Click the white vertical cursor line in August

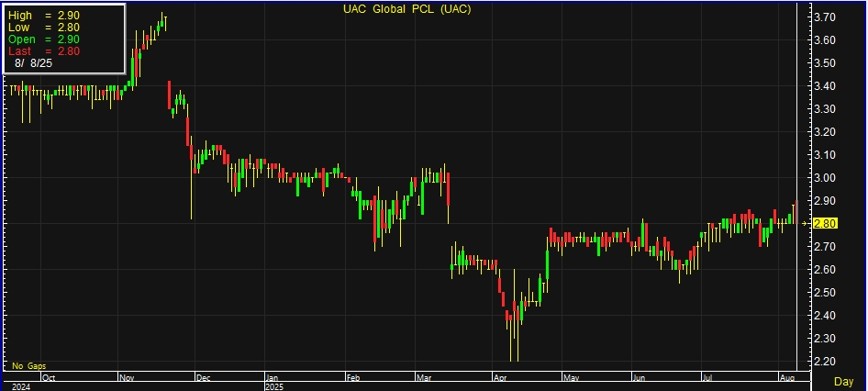796,187
